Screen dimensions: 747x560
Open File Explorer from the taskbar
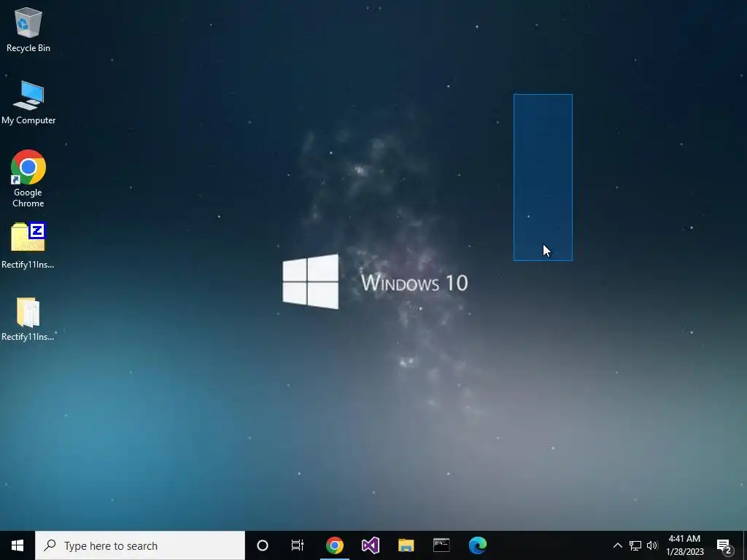(x=406, y=545)
